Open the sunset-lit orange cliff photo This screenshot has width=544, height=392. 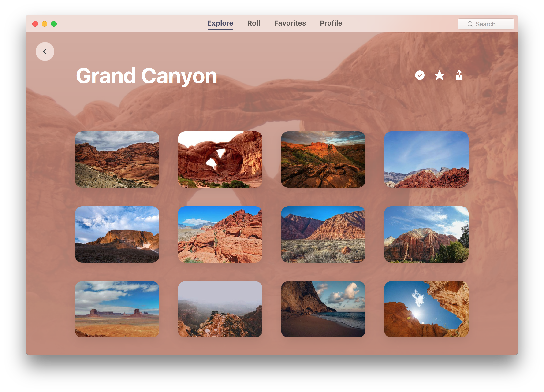pyautogui.click(x=323, y=159)
